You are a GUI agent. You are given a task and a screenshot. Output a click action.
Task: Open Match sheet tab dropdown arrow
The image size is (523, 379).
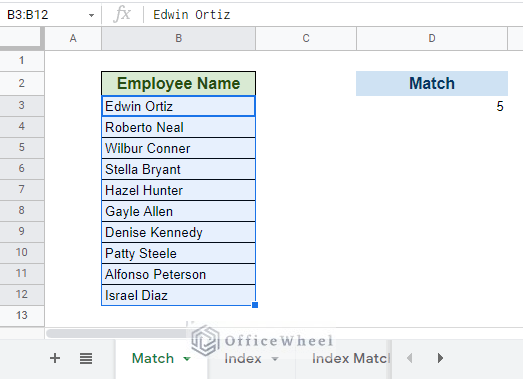[187, 359]
